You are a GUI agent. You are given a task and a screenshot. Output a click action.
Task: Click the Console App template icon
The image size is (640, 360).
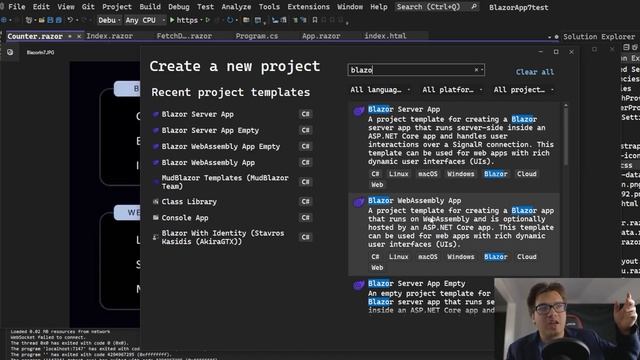(x=156, y=218)
